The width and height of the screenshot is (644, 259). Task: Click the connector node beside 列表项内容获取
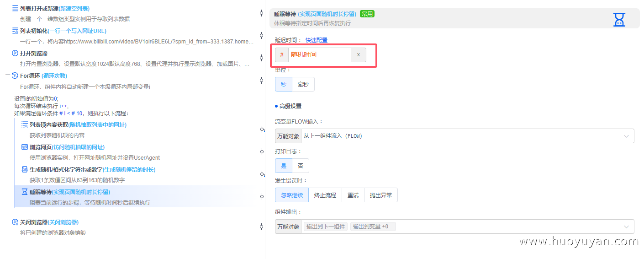[x=262, y=129]
